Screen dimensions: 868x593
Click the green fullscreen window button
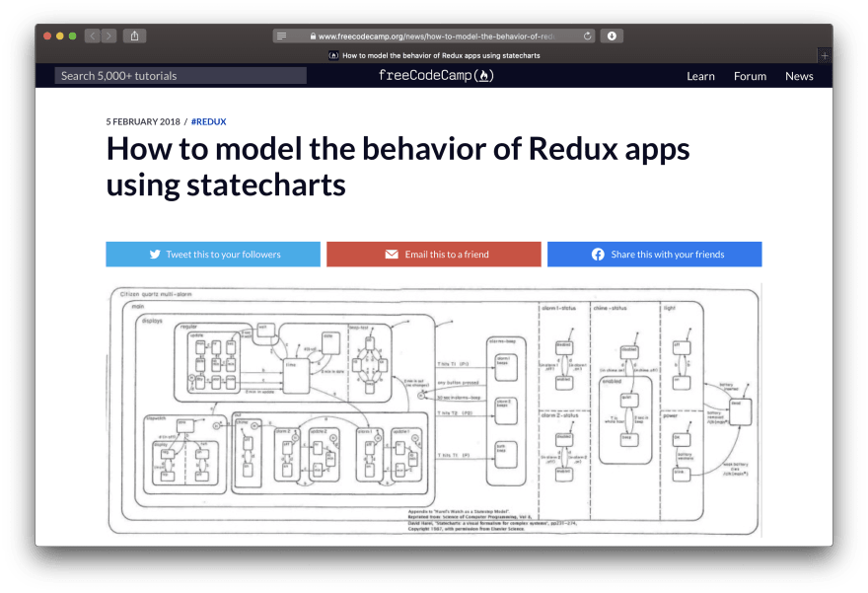tap(73, 36)
